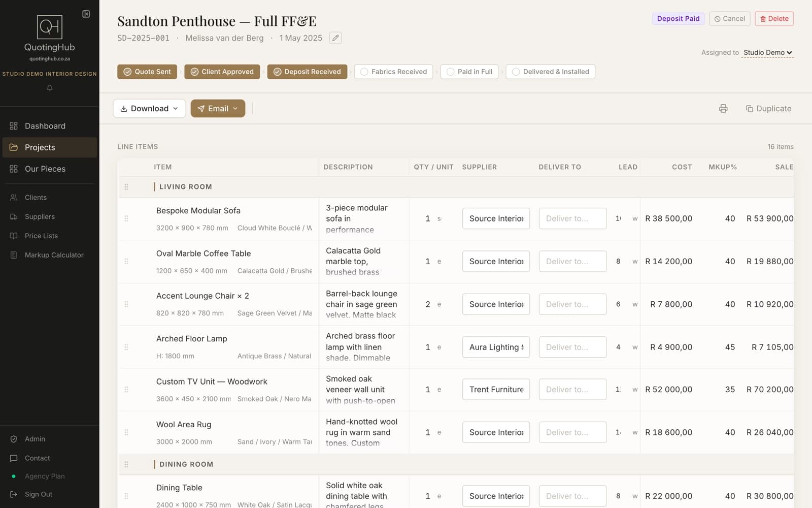Open supplier dropdown for Arched Floor Lamp
812x508 pixels.
click(496, 347)
